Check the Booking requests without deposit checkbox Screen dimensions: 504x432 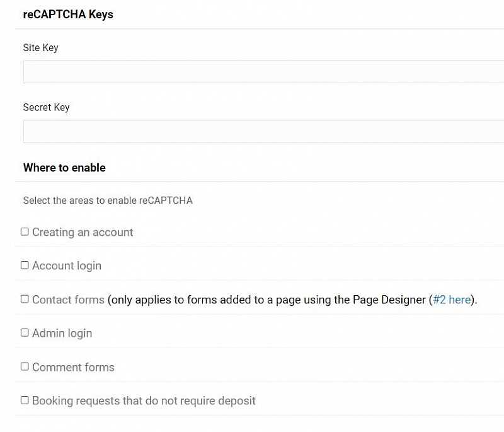[25, 400]
